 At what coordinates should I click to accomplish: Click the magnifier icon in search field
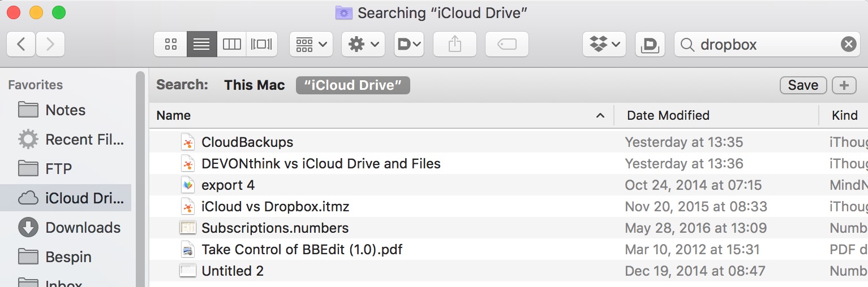(687, 45)
